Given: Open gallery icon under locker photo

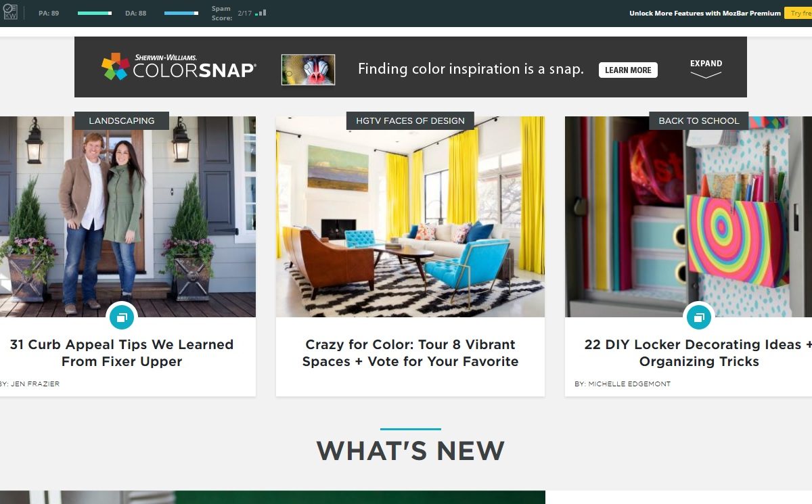Looking at the screenshot, I should click(x=699, y=317).
